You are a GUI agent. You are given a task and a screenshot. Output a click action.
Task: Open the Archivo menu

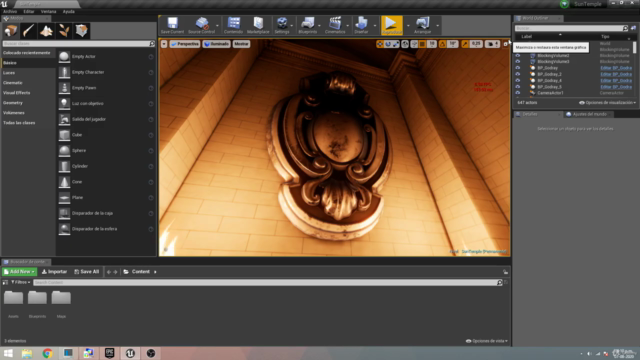pos(10,11)
